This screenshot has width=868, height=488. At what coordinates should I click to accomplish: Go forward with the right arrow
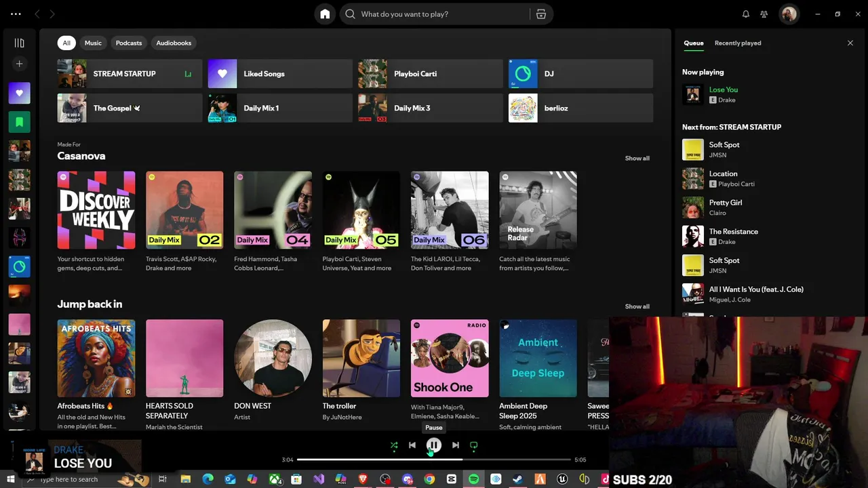[52, 14]
